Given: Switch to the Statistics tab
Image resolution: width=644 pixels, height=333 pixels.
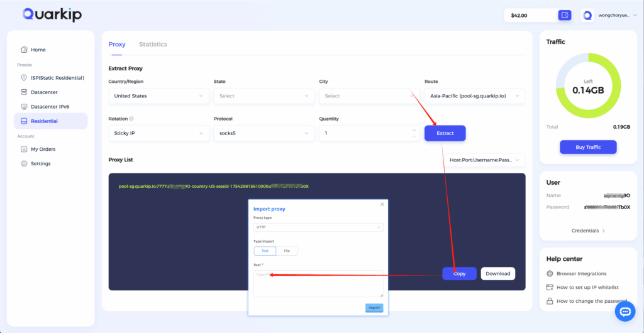Looking at the screenshot, I should click(x=153, y=44).
